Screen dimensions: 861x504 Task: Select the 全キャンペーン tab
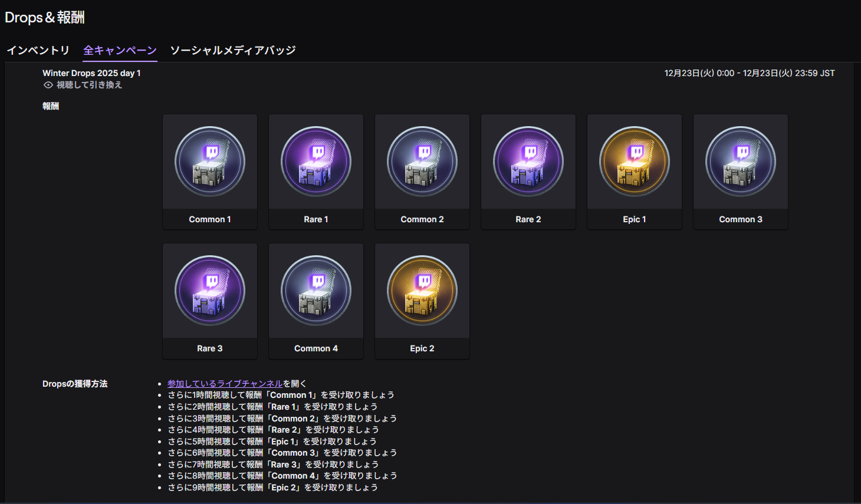click(x=120, y=50)
